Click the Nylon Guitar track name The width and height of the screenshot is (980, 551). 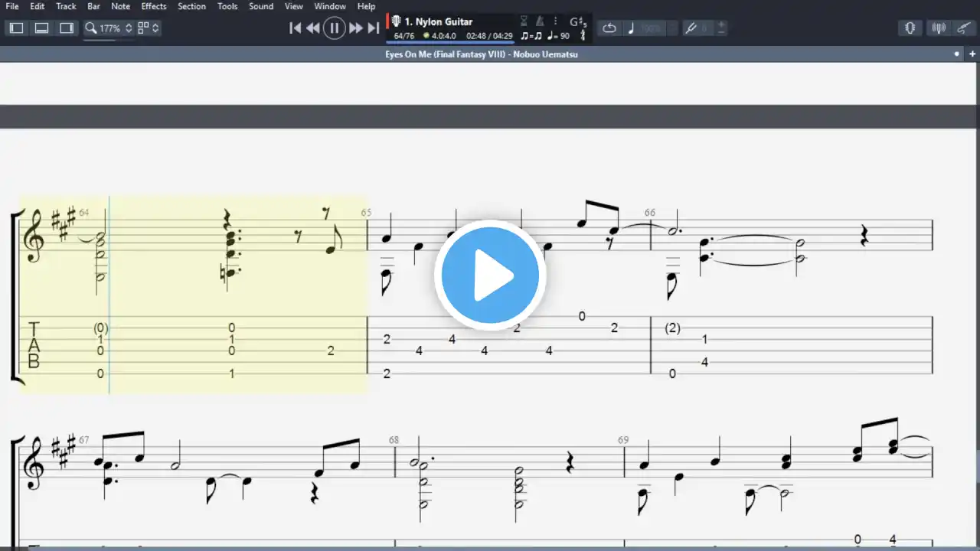pos(439,21)
